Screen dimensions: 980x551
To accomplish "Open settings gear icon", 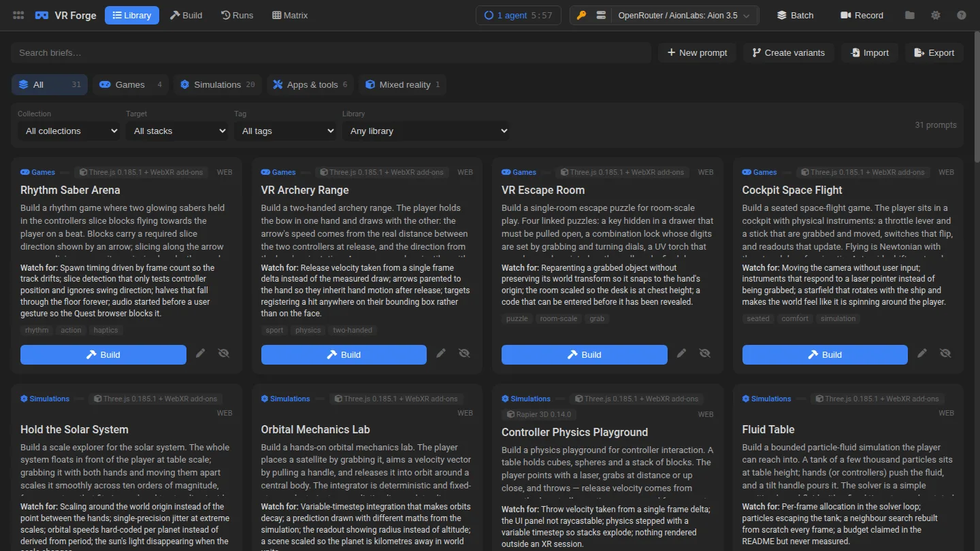I will (936, 15).
